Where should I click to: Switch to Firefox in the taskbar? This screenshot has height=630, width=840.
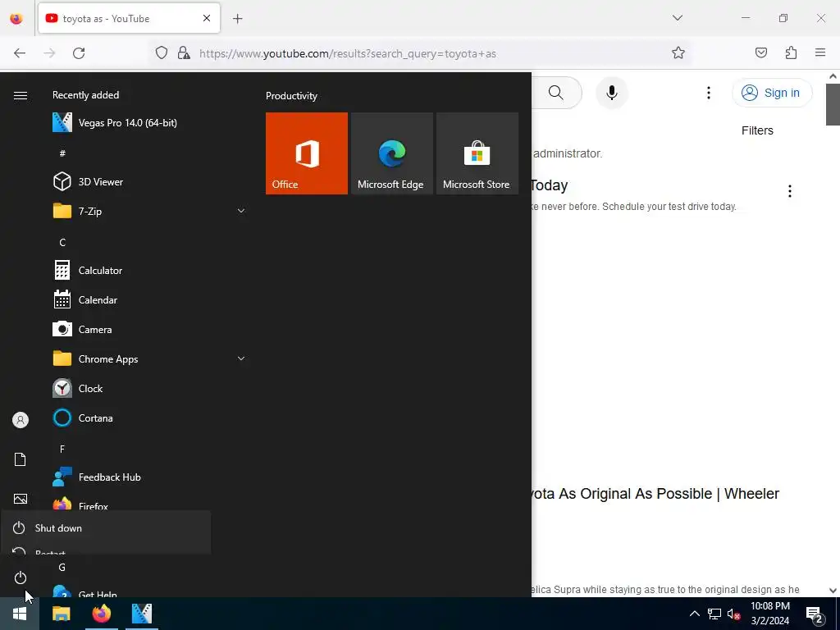(101, 614)
